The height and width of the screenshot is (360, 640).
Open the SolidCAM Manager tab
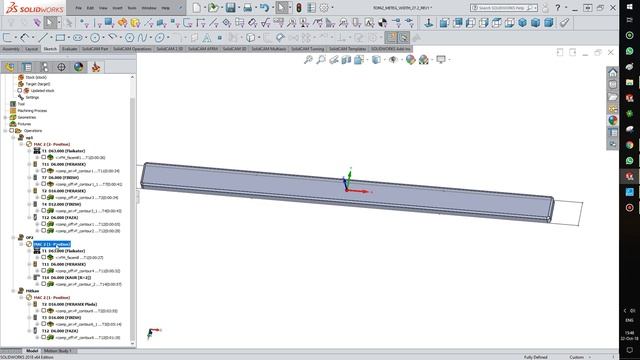click(96, 67)
